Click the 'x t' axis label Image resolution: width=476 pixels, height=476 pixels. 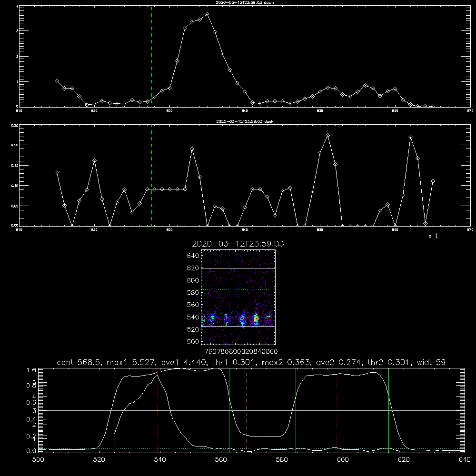click(x=433, y=236)
